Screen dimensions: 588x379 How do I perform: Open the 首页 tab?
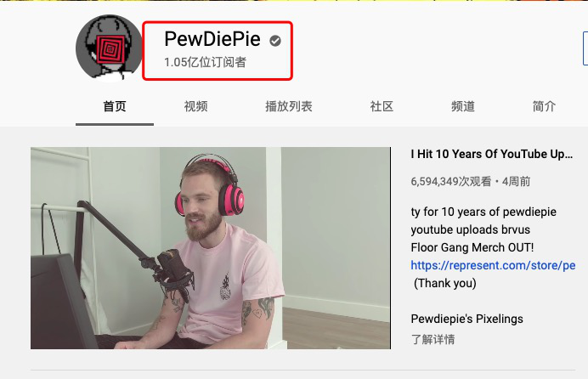coord(115,106)
